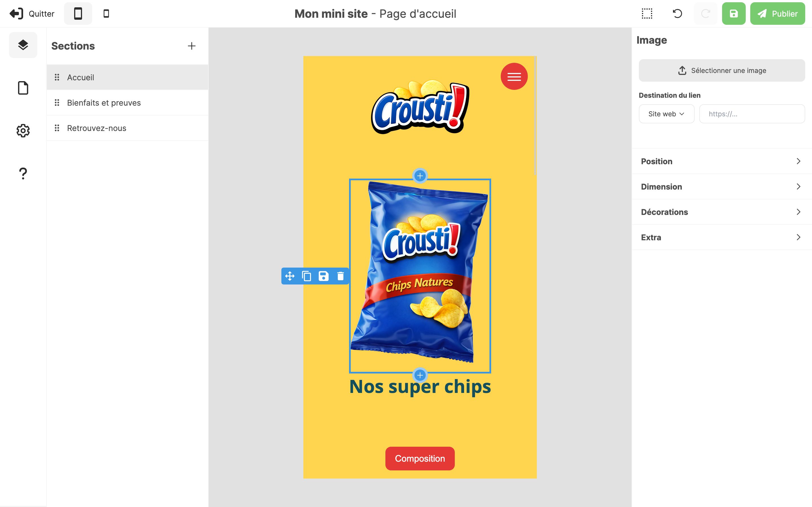Image resolution: width=812 pixels, height=507 pixels.
Task: Click the https link URL field
Action: click(x=752, y=114)
